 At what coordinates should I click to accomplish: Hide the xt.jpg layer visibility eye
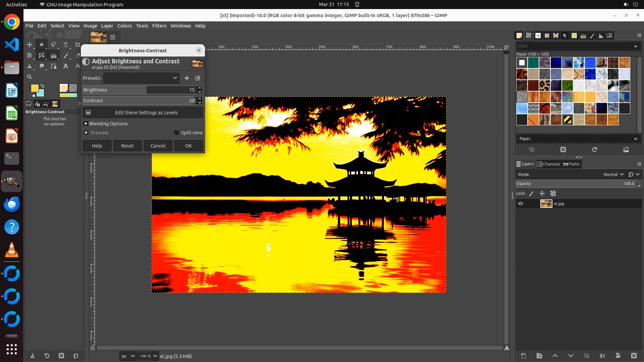click(521, 203)
